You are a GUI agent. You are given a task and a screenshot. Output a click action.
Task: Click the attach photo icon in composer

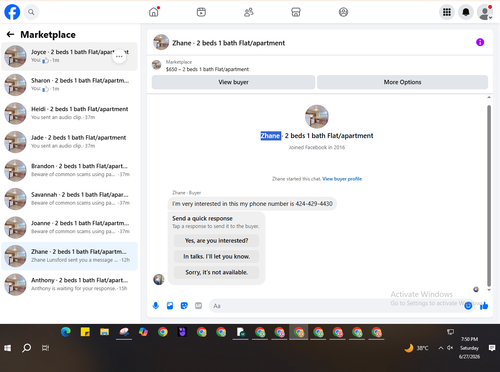point(170,306)
